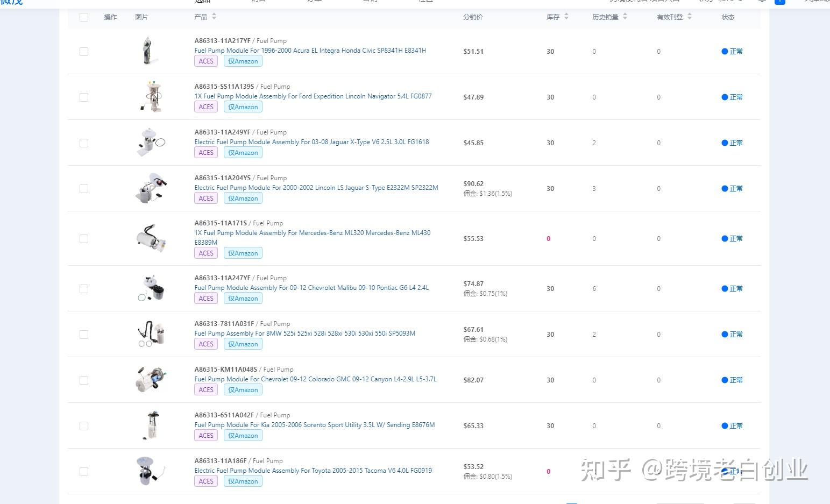The height and width of the screenshot is (504, 830).
Task: Click 仅Amazon tag on Jaguar X-Type row
Action: (x=243, y=153)
